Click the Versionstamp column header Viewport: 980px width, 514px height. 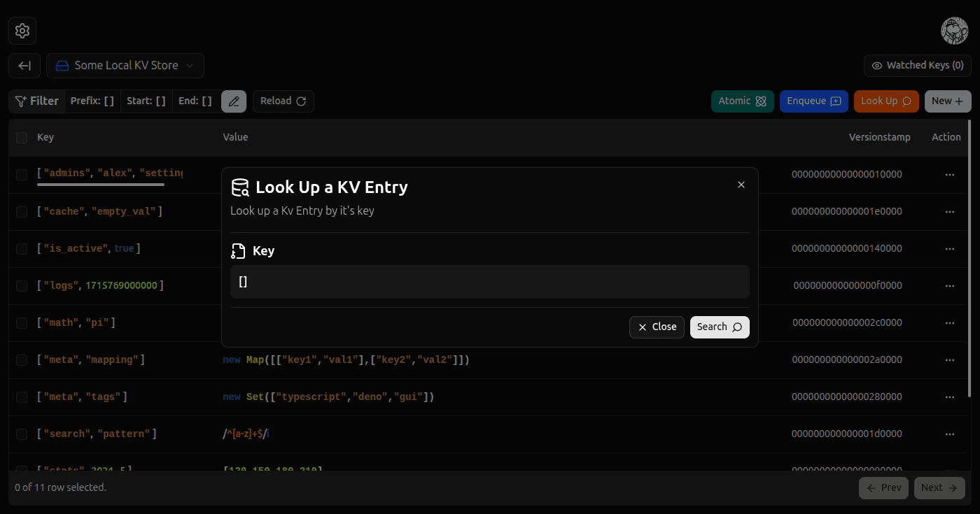point(880,138)
